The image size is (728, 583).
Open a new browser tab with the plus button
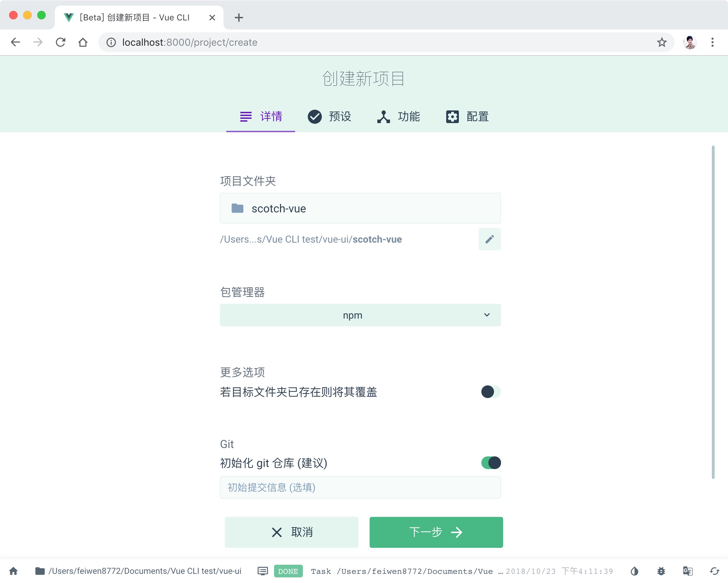pyautogui.click(x=239, y=18)
